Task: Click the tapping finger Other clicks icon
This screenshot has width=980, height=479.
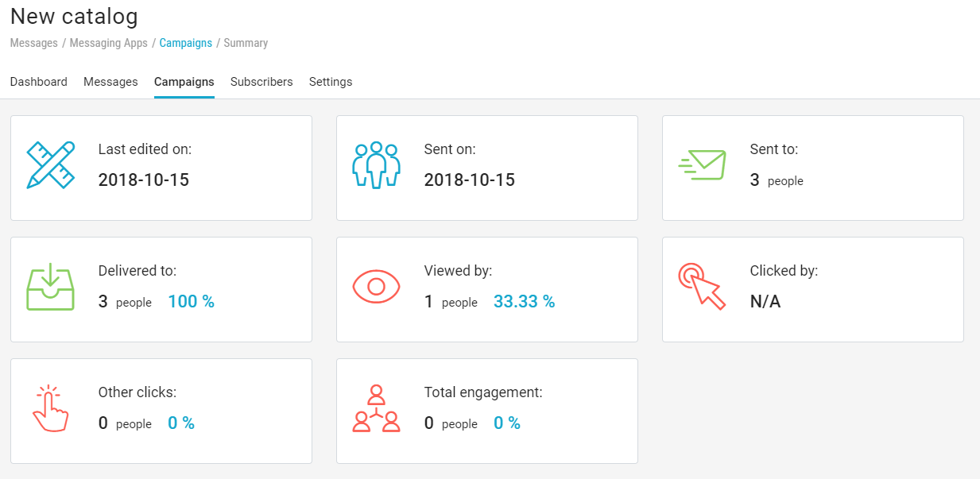Action: tap(51, 408)
